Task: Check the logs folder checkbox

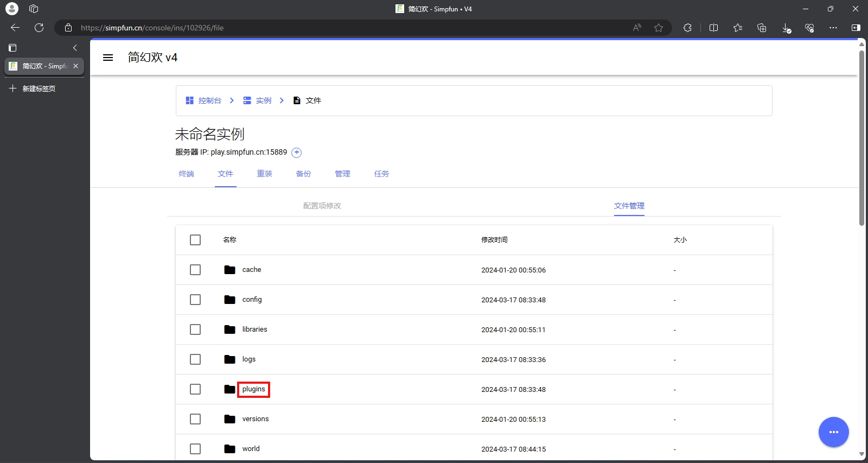Action: pos(195,359)
